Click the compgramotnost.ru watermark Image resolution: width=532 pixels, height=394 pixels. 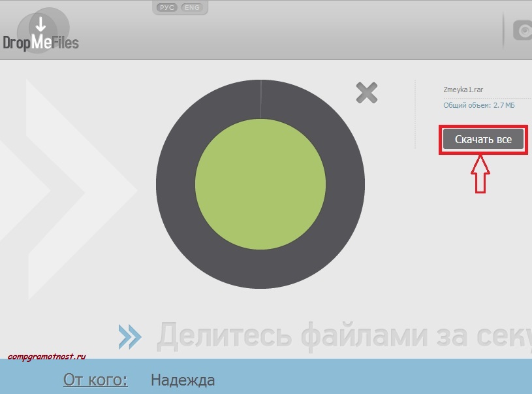tap(47, 357)
